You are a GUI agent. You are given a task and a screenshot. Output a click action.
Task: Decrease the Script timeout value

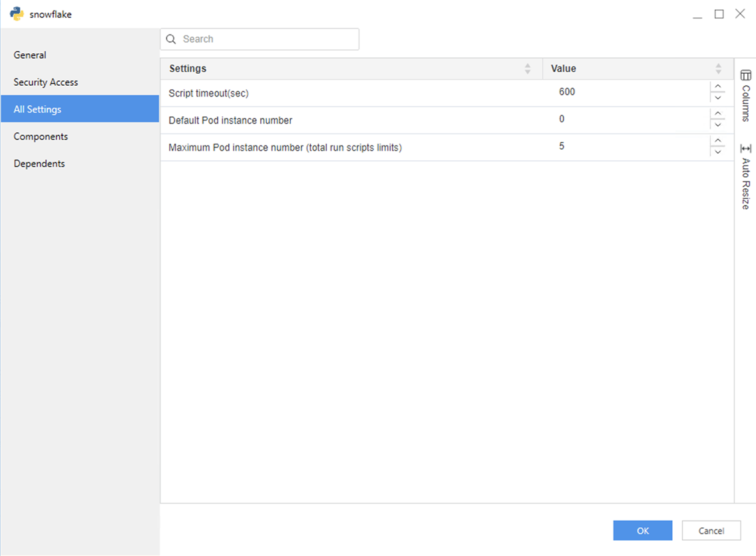click(717, 98)
